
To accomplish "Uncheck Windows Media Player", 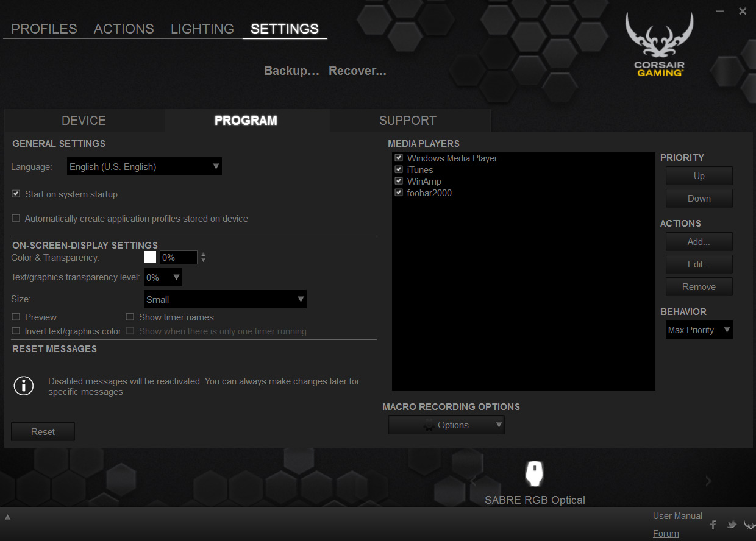I will click(399, 158).
